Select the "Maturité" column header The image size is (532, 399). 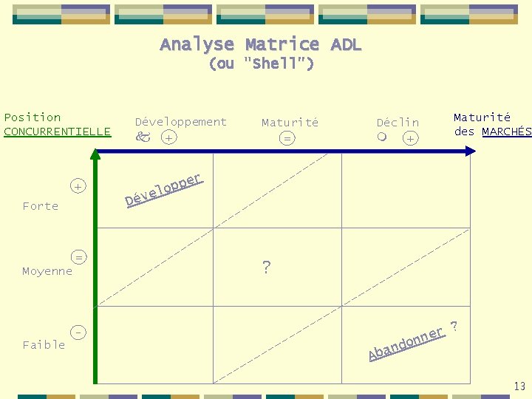[x=290, y=123]
